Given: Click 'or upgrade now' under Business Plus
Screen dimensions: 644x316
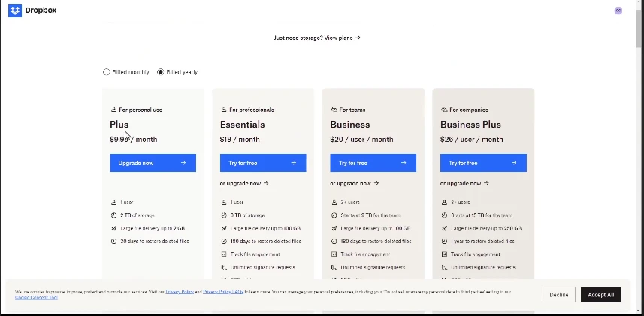Looking at the screenshot, I should [464, 183].
